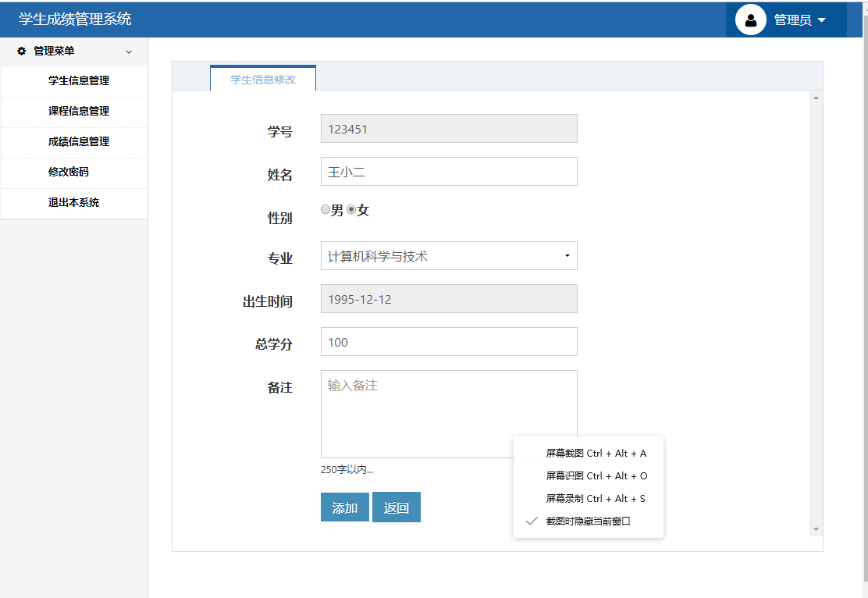This screenshot has width=868, height=598.
Task: Click the 添加 button
Action: tap(345, 507)
